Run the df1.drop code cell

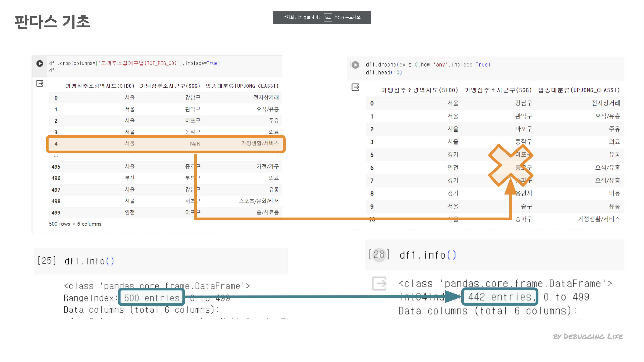[40, 64]
